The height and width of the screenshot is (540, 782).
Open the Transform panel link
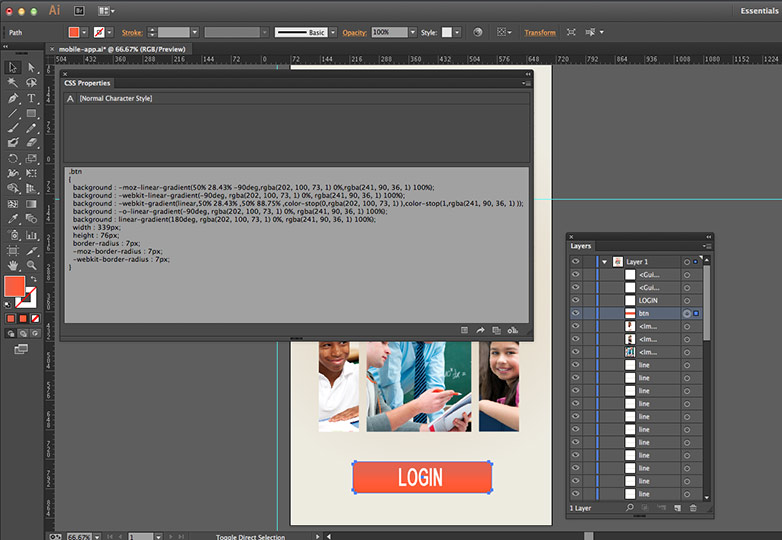pyautogui.click(x=540, y=32)
